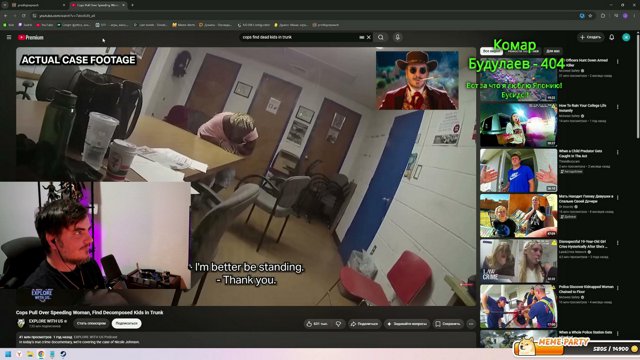
Task: Select the second related-videos filter chip
Action: pyautogui.click(x=523, y=51)
